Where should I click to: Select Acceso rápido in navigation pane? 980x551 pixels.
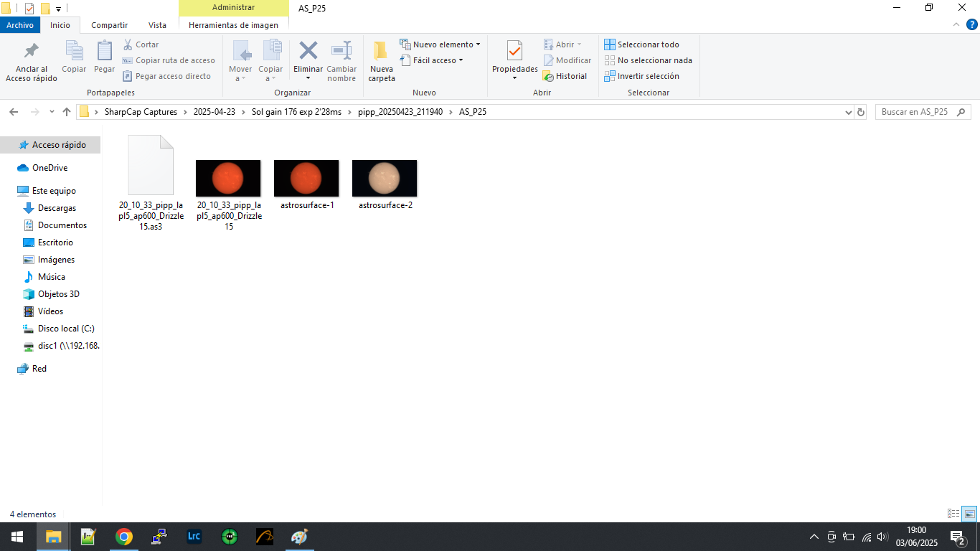pos(51,145)
